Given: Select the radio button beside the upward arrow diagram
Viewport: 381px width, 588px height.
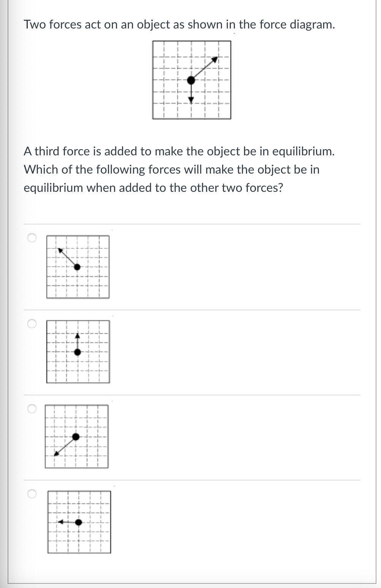Looking at the screenshot, I should [x=32, y=323].
